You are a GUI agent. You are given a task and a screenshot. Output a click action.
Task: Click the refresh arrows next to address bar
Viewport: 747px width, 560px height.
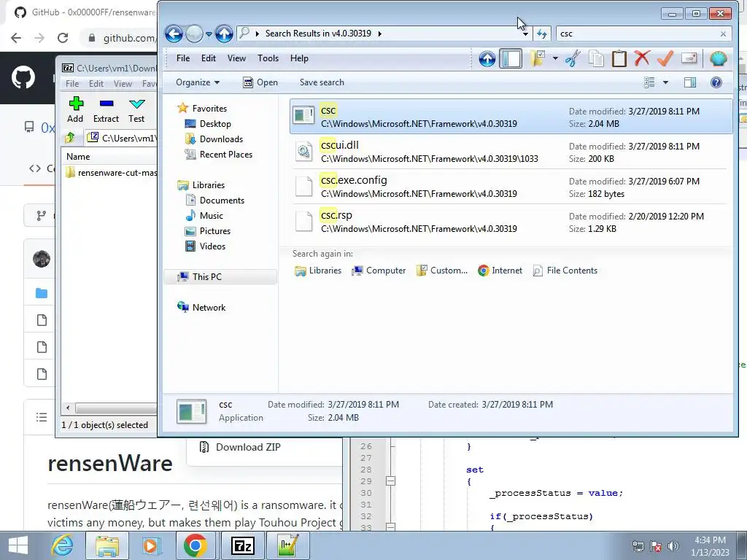[542, 34]
